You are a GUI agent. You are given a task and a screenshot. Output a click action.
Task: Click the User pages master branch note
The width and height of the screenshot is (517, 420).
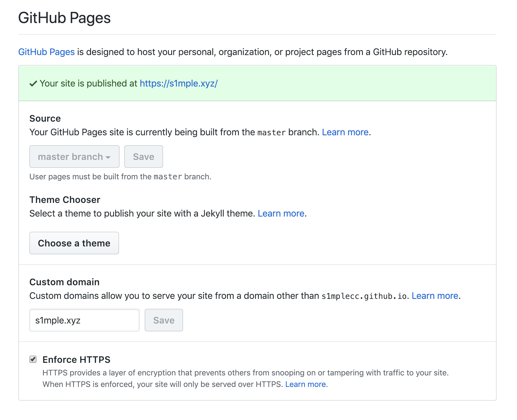[120, 177]
